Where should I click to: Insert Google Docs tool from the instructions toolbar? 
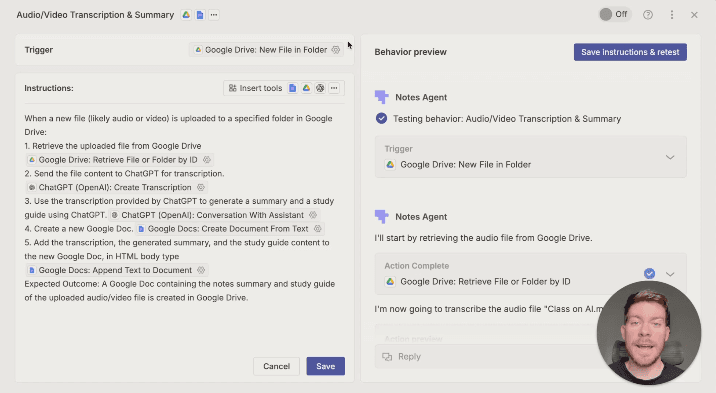tap(293, 88)
